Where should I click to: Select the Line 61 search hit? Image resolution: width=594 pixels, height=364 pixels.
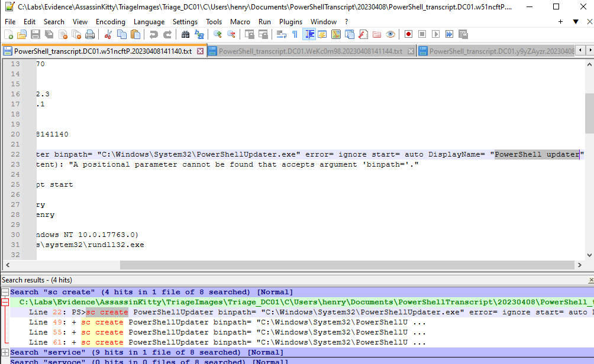(x=227, y=343)
